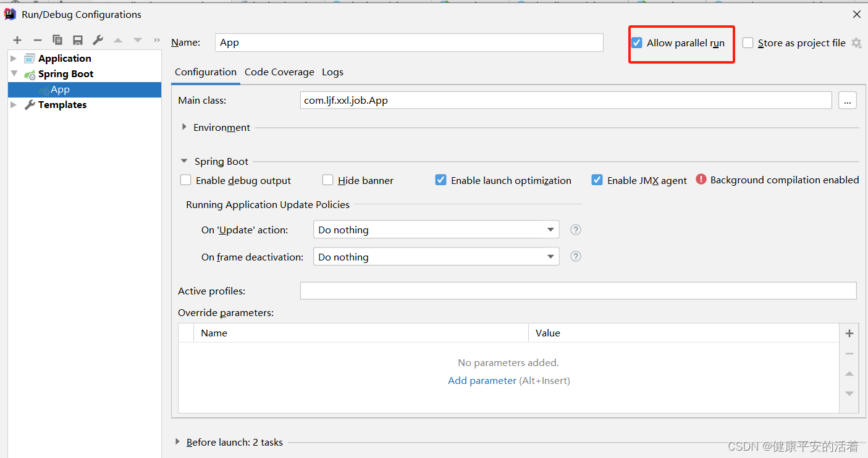
Task: Browse main class with ellipsis button
Action: click(x=848, y=100)
